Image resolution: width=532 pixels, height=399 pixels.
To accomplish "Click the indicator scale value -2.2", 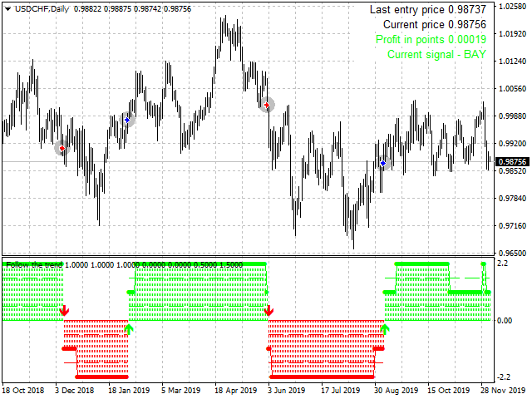I will click(x=504, y=377).
